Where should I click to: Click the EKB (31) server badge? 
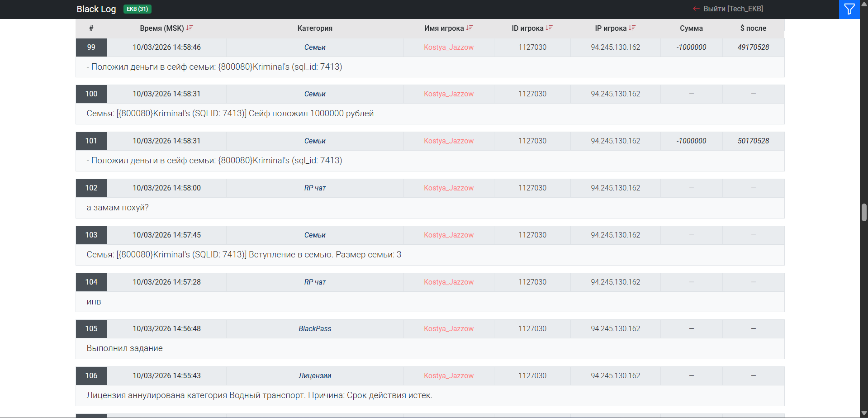pos(138,9)
